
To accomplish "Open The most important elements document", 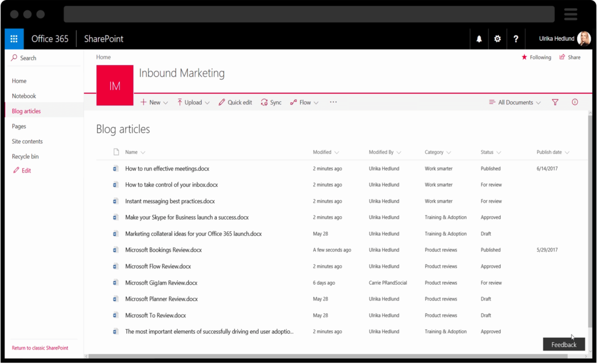I will coord(209,331).
